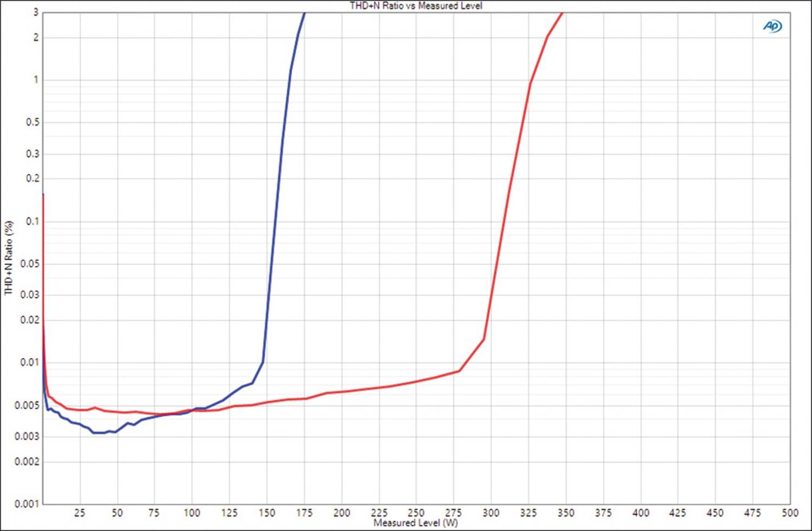Click the 0.005 label on the y-axis

tap(28, 405)
